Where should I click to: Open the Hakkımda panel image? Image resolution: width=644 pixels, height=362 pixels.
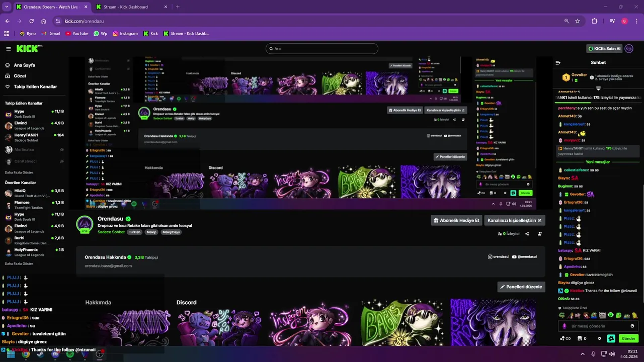(x=128, y=326)
